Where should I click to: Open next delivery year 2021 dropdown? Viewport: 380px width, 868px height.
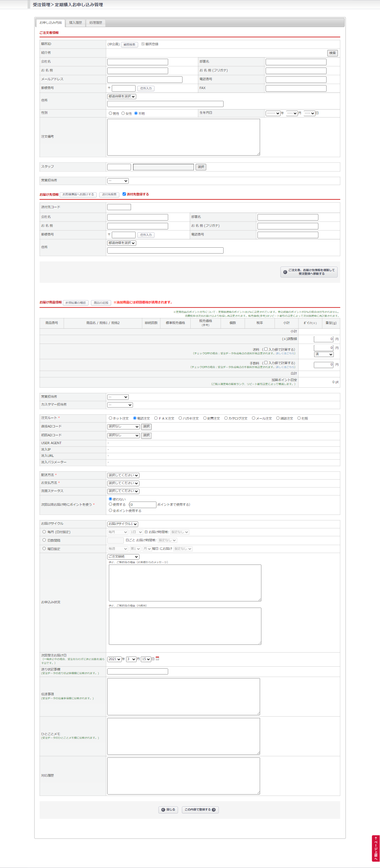[114, 659]
